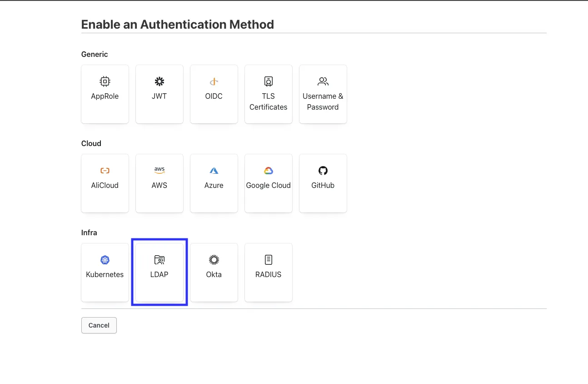The image size is (588, 384).
Task: Click the Generic section heading
Action: point(95,54)
